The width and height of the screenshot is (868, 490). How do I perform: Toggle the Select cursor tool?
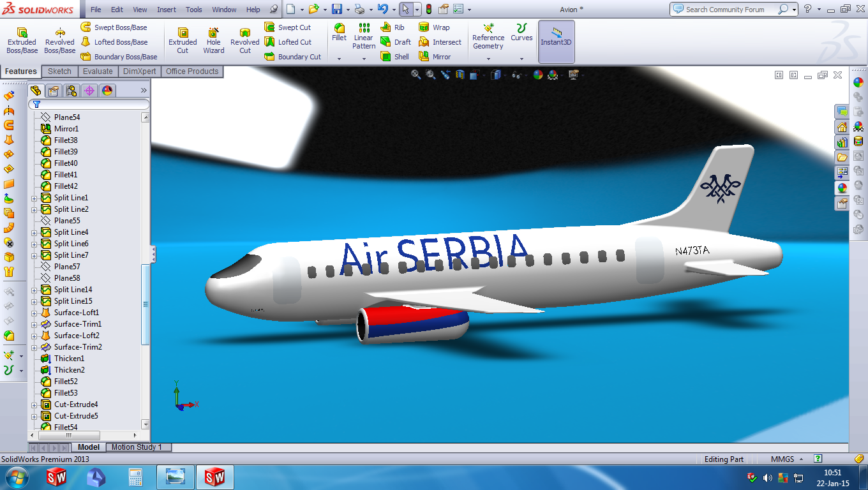pos(406,10)
